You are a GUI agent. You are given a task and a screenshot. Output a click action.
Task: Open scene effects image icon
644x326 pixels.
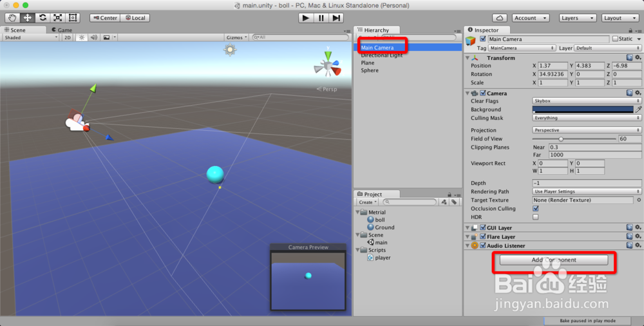(106, 37)
